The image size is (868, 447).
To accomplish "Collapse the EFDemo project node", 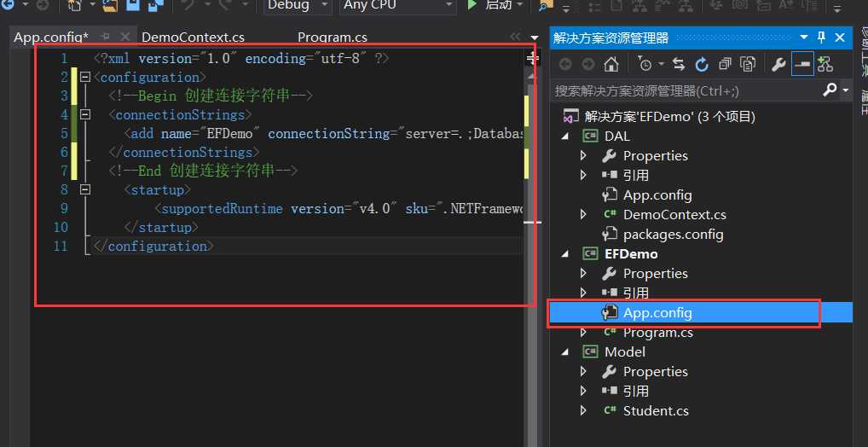I will click(565, 253).
